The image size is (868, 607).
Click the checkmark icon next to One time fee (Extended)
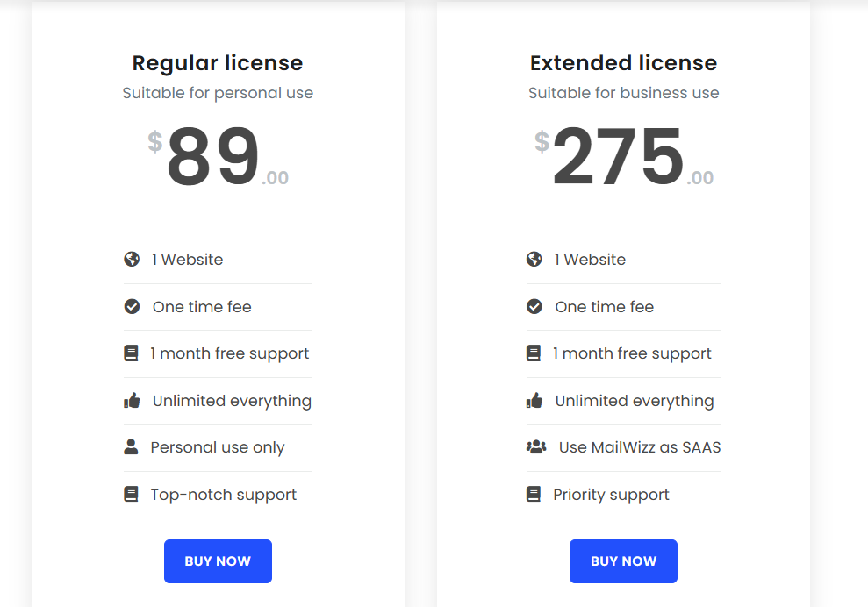[x=534, y=306]
